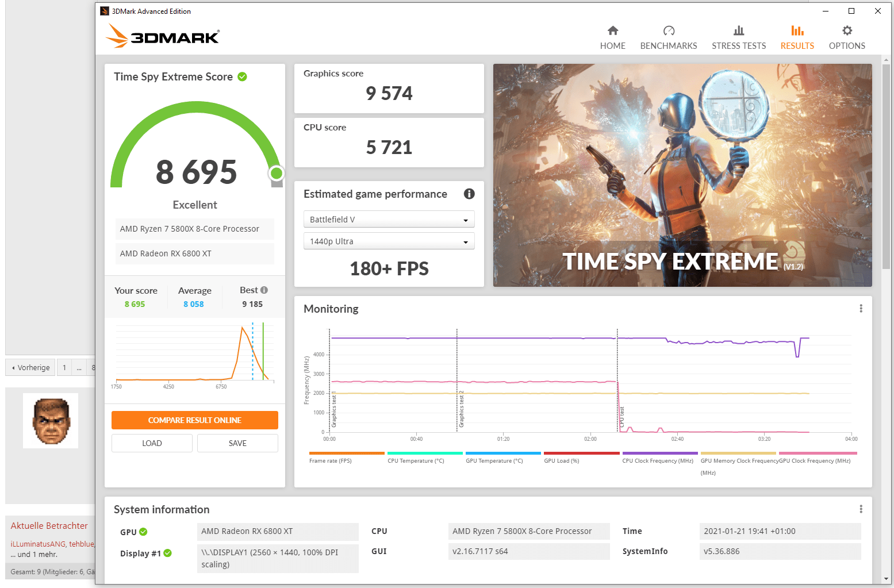Click AMD Radeon RX 6800 XT field under score

click(x=195, y=253)
